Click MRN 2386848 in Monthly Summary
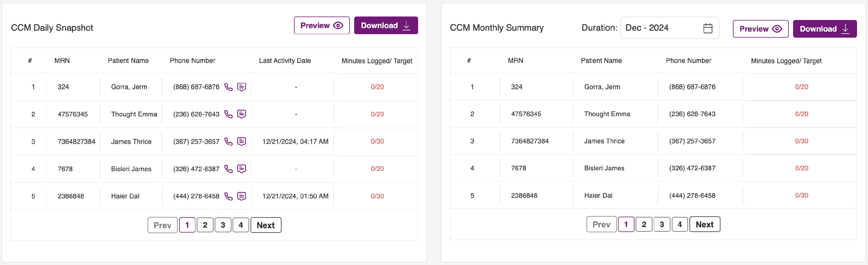The height and width of the screenshot is (265, 868). [x=524, y=195]
